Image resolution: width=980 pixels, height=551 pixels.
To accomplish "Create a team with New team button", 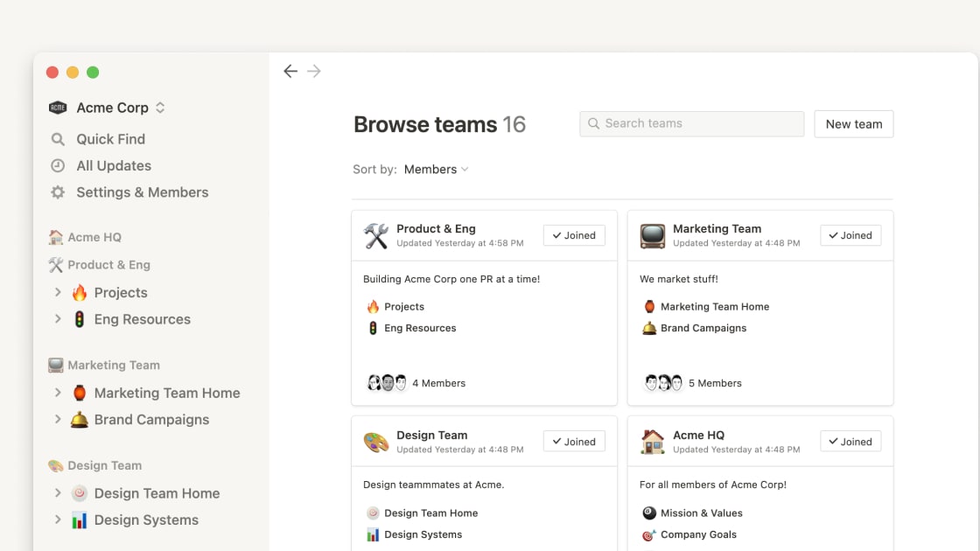I will click(x=854, y=124).
